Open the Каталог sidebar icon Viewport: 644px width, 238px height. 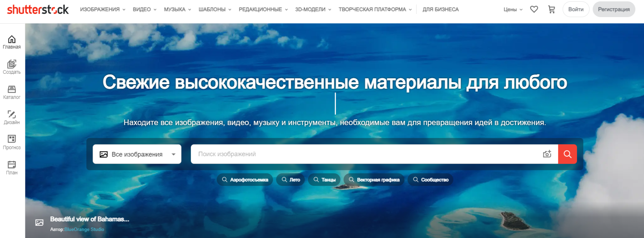[12, 92]
